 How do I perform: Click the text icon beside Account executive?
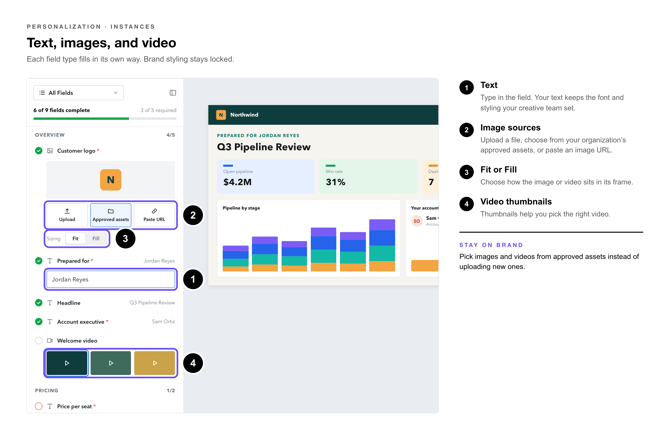pyautogui.click(x=50, y=321)
